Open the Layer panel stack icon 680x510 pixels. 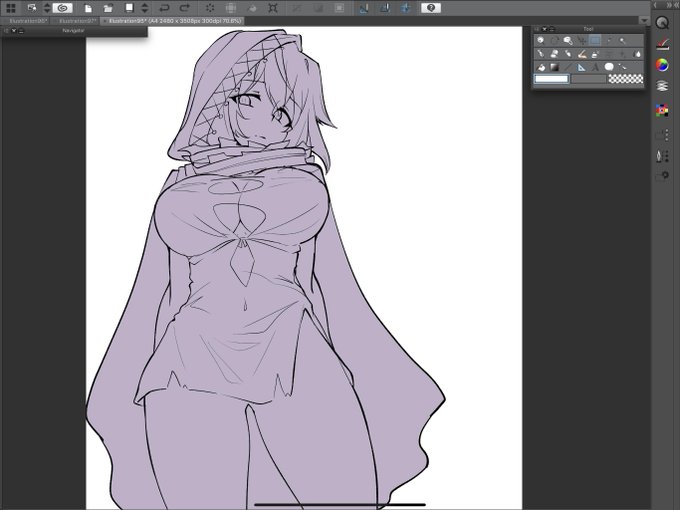click(662, 86)
